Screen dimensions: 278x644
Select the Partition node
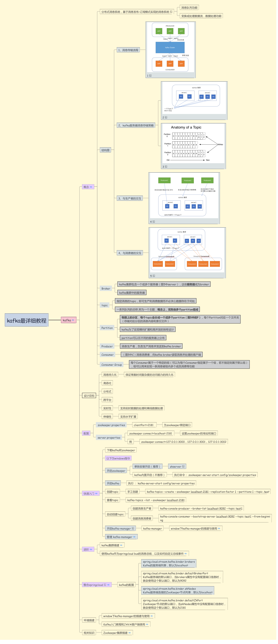coord(108,330)
